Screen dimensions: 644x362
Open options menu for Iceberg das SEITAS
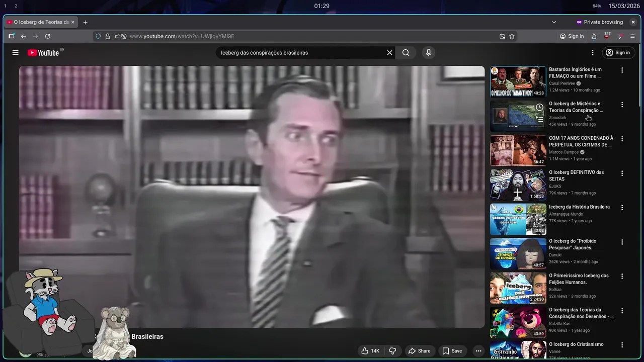click(622, 173)
